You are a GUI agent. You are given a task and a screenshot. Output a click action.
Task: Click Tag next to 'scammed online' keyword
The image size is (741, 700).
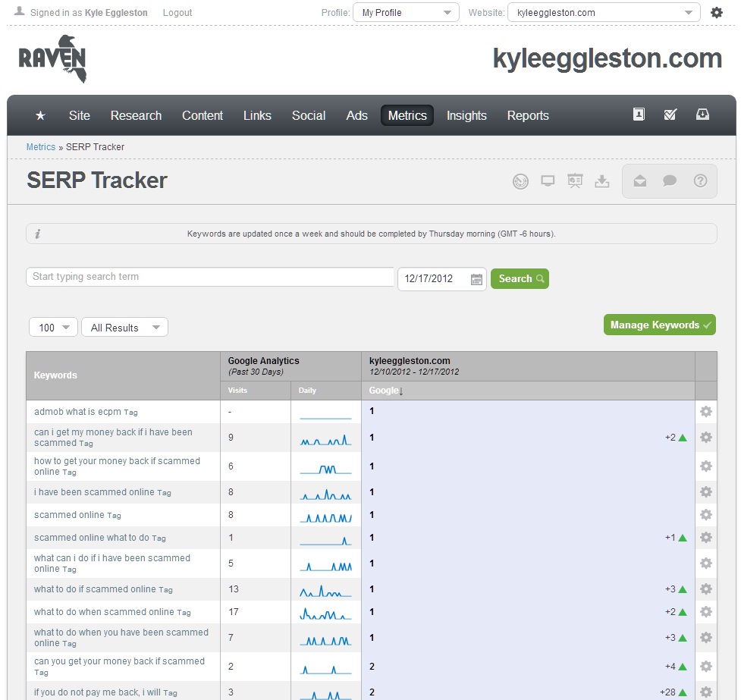(x=114, y=516)
